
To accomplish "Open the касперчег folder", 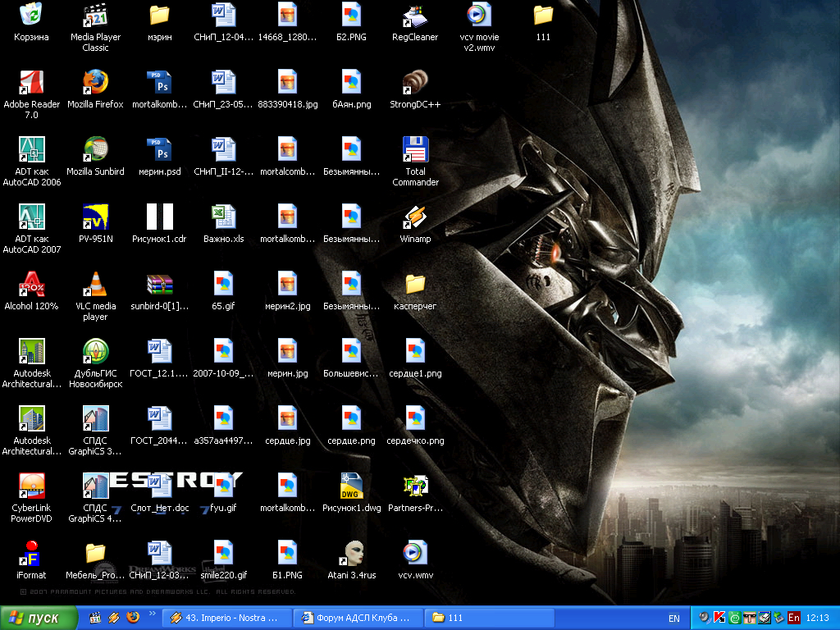I will click(415, 285).
